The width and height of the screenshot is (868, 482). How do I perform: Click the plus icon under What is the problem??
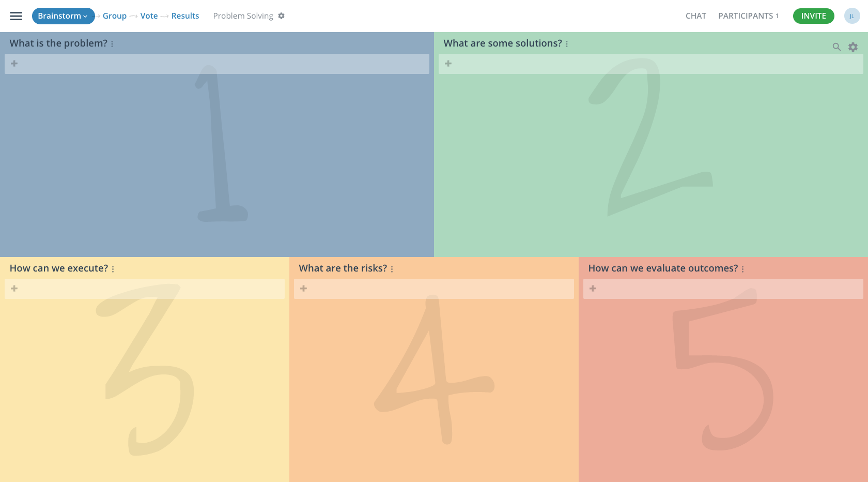[x=14, y=64]
